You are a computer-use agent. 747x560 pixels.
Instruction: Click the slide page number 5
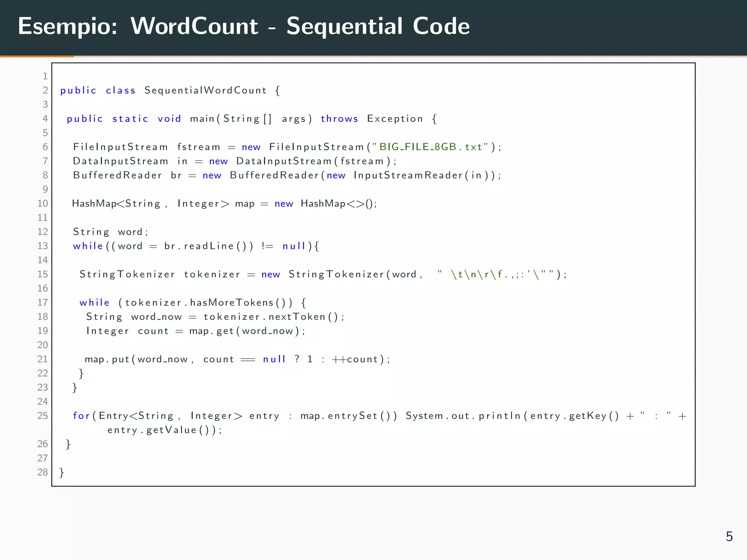[x=729, y=537]
